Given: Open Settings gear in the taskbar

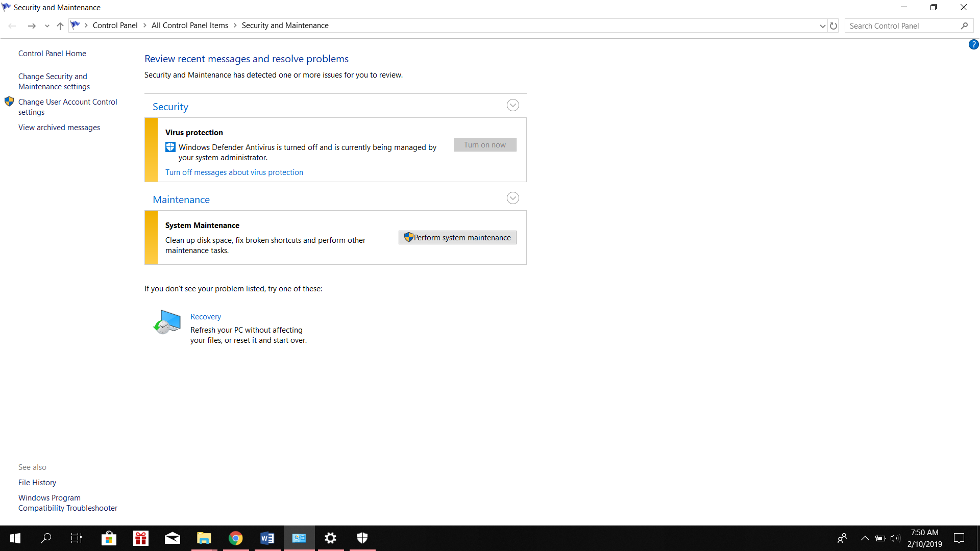Looking at the screenshot, I should click(331, 538).
